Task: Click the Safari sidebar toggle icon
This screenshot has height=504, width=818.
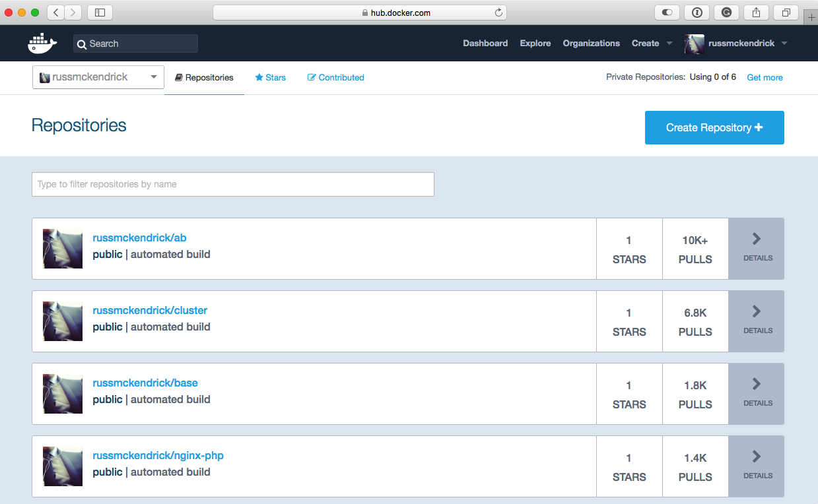Action: coord(100,13)
